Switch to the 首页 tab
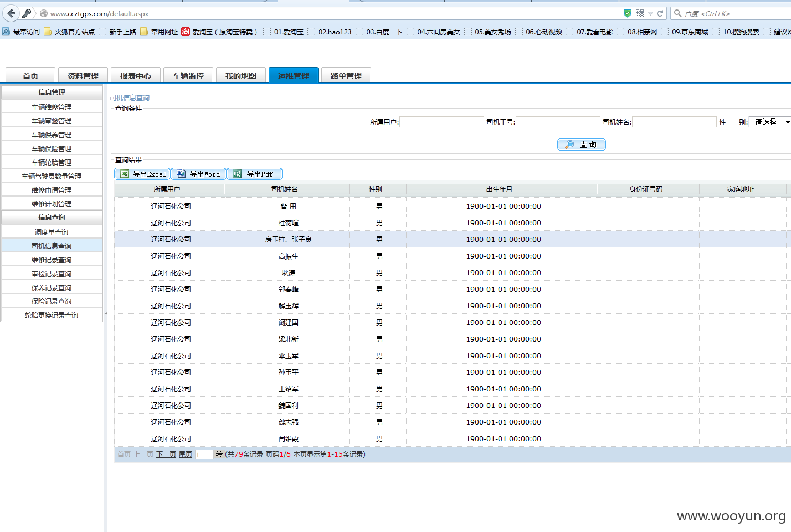This screenshot has height=532, width=791. coord(30,75)
